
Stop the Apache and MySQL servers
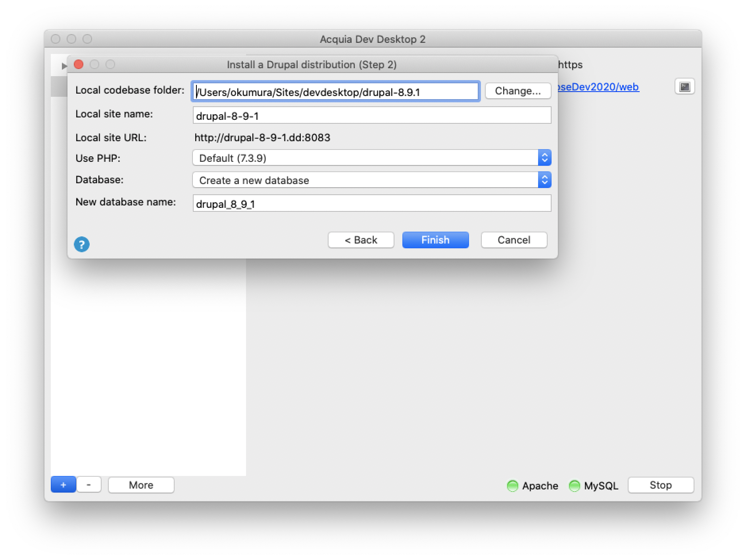click(x=661, y=485)
